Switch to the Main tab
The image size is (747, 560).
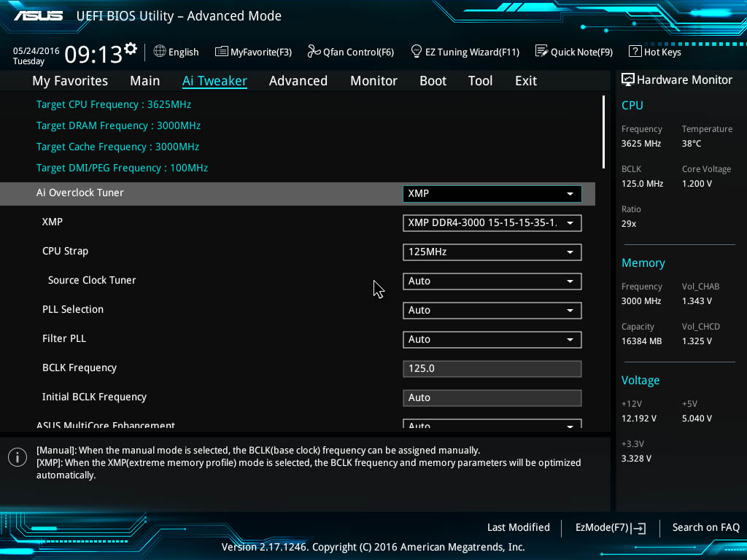click(145, 81)
